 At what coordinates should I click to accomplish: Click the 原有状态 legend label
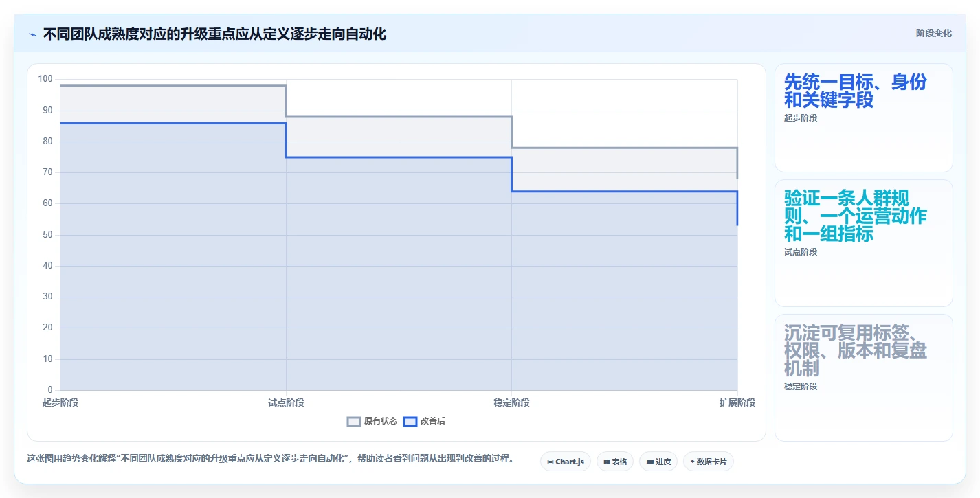coord(381,421)
